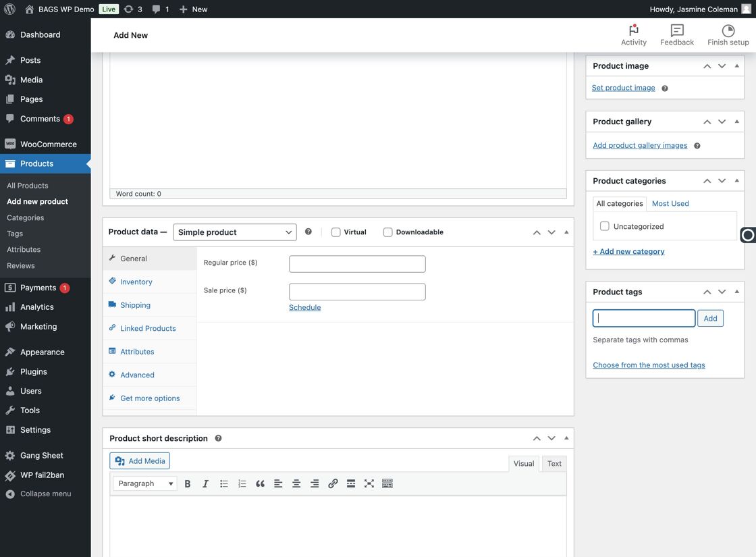
Task: Open the Advanced tab
Action: 150,375
